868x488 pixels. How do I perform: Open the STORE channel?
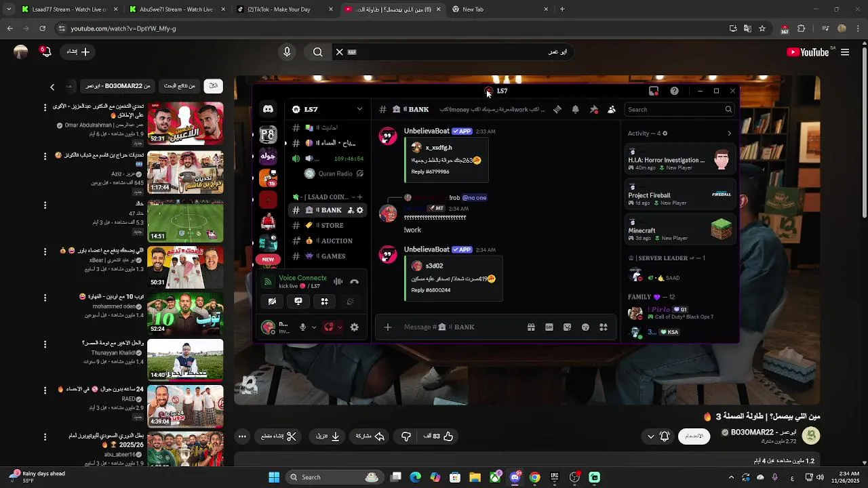click(x=328, y=226)
